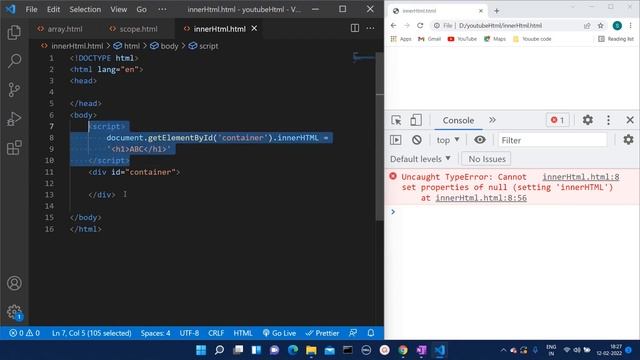
Task: Open the Explorer view in VS Code
Action: coord(14,32)
